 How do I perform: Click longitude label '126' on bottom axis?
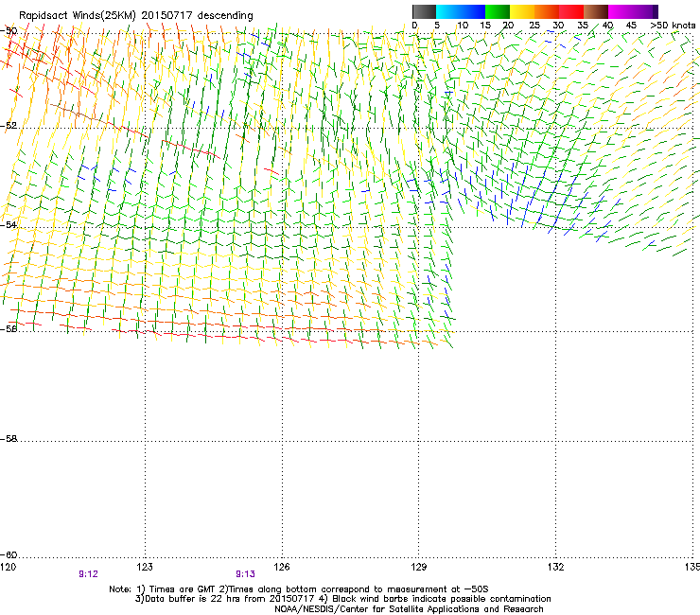[282, 567]
